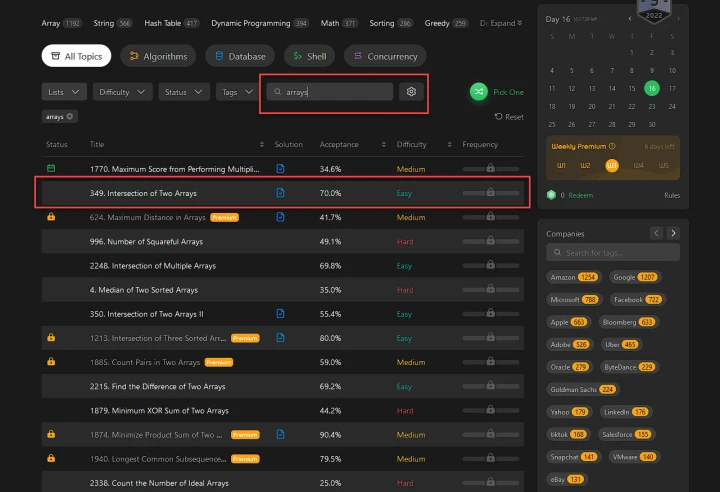The height and width of the screenshot is (492, 720).
Task: Open the Tags filter dropdown
Action: 237,92
